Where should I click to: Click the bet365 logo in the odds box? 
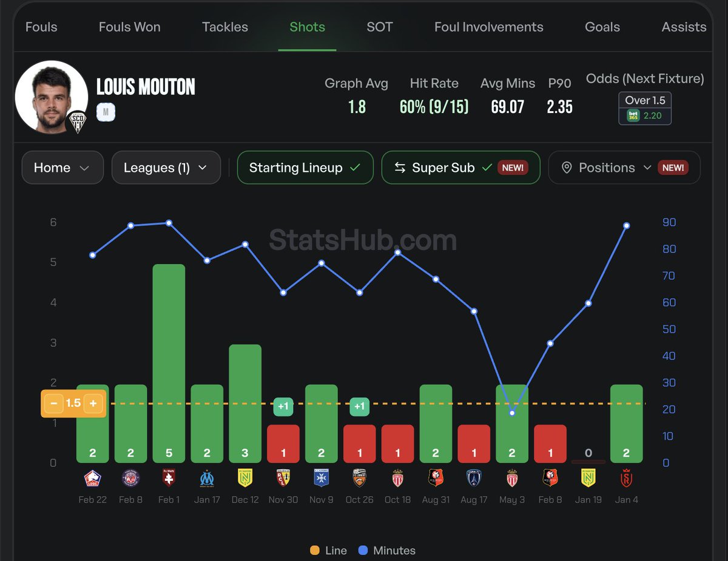click(633, 115)
